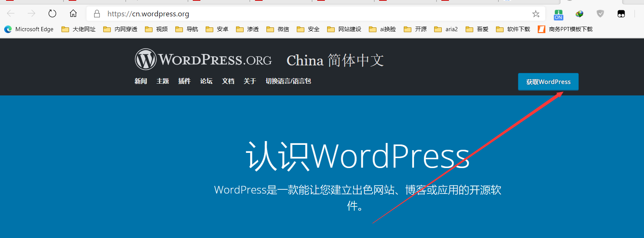Open the 文档 navigation menu item

pyautogui.click(x=228, y=81)
